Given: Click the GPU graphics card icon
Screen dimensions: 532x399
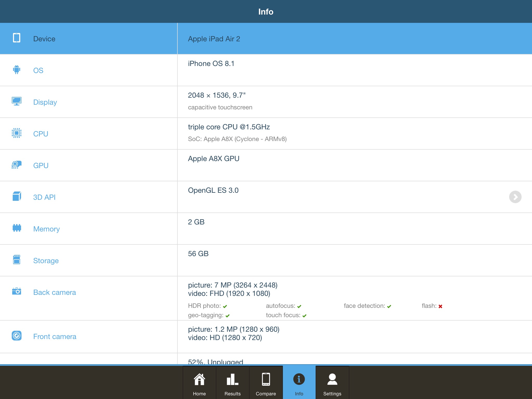Looking at the screenshot, I should click(17, 165).
